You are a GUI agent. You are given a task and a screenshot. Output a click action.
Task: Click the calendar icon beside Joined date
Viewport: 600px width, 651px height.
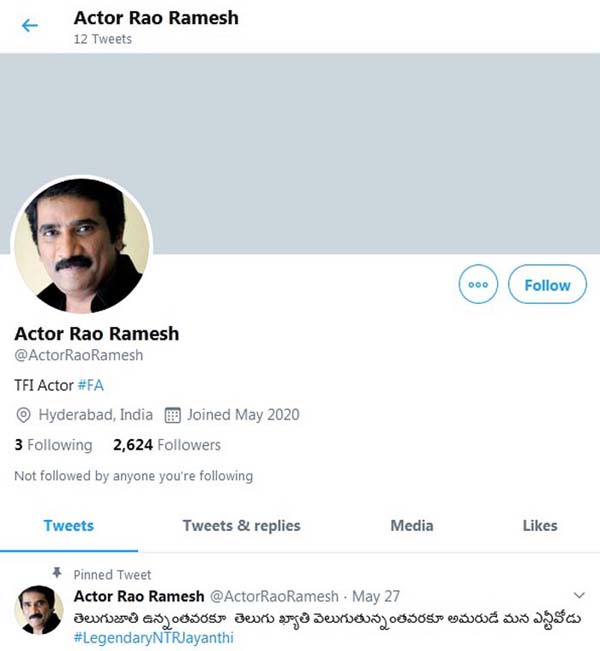pos(171,415)
